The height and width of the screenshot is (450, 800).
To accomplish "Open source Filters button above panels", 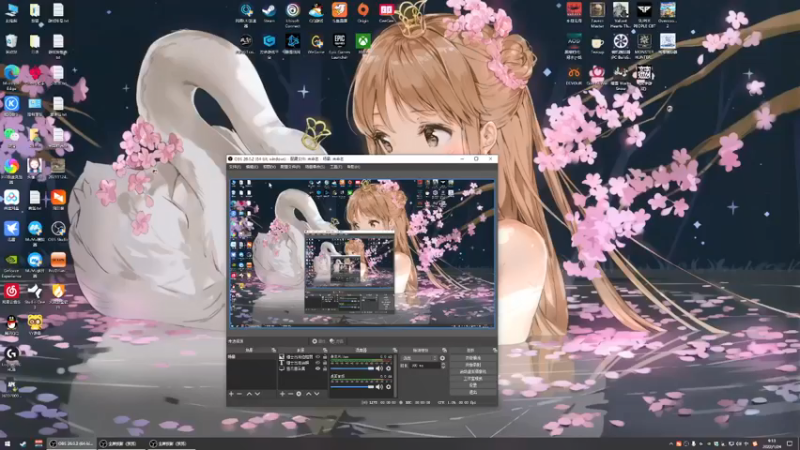I will click(336, 341).
